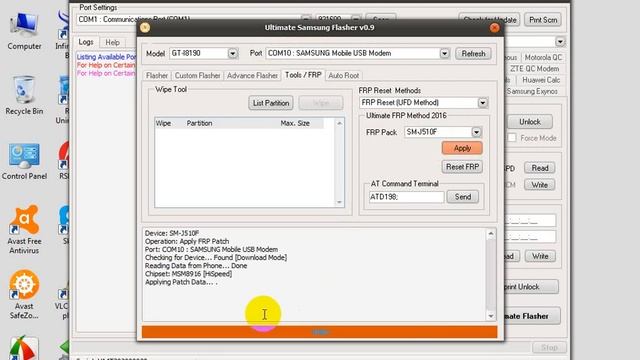Click the 'Applying Patch Data...' log line
This screenshot has height=360, width=640.
181,282
